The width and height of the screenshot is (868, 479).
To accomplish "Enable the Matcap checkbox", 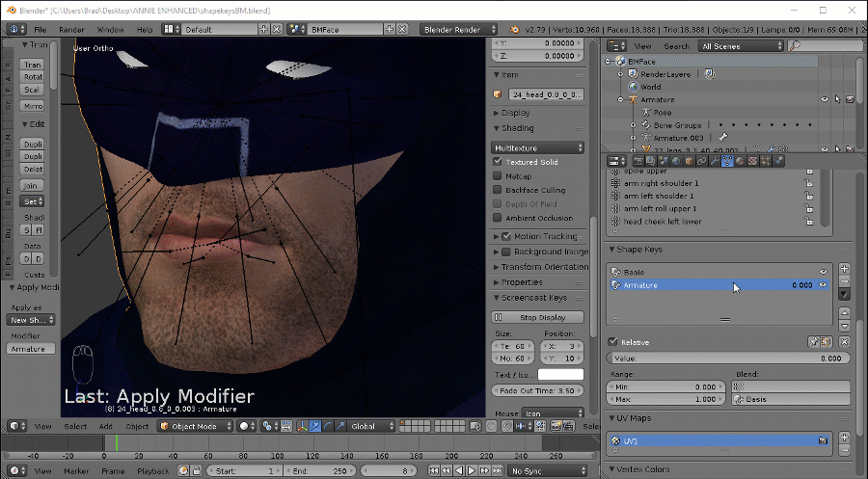I will tap(497, 176).
